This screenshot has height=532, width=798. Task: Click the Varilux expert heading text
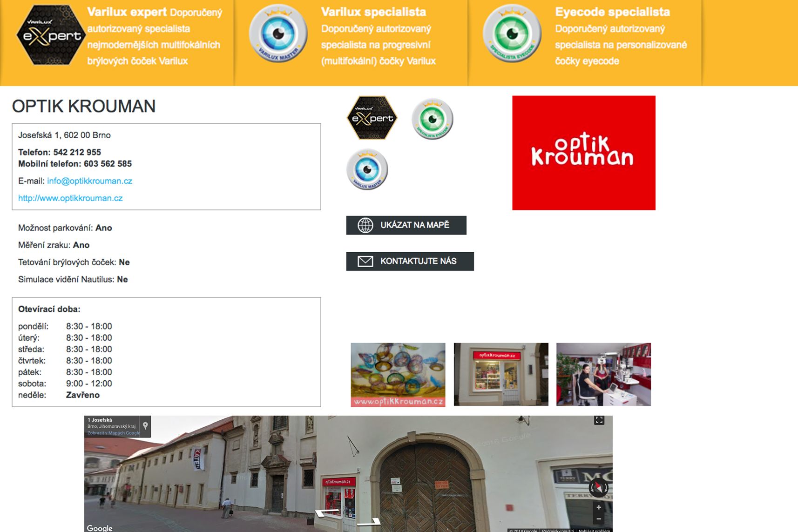coord(127,12)
